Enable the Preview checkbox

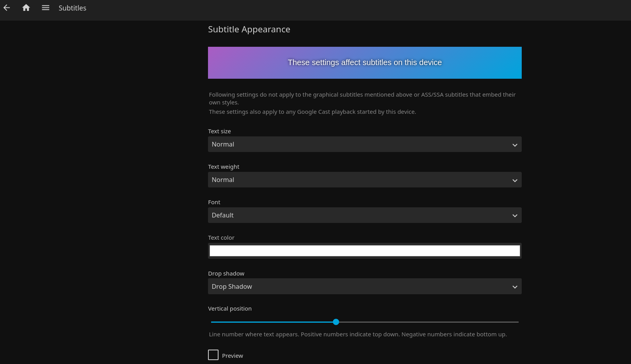(x=213, y=355)
